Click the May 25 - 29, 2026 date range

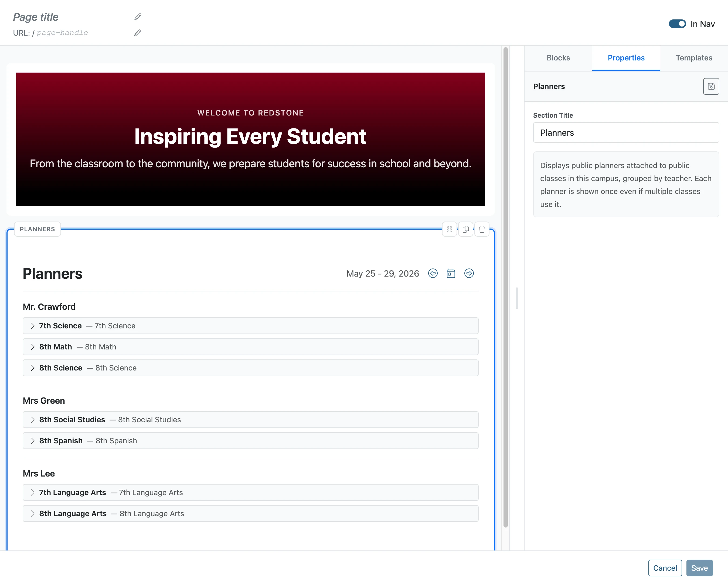(x=383, y=274)
